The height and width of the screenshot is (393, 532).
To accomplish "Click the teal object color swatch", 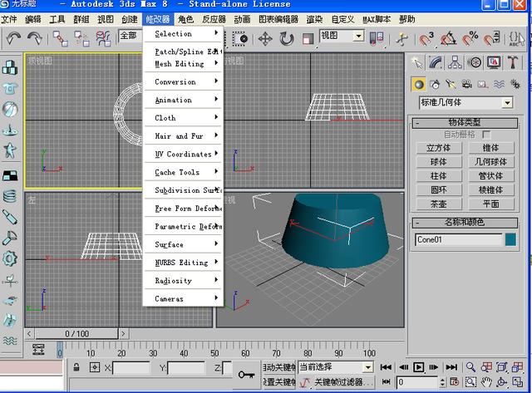I will (x=510, y=239).
